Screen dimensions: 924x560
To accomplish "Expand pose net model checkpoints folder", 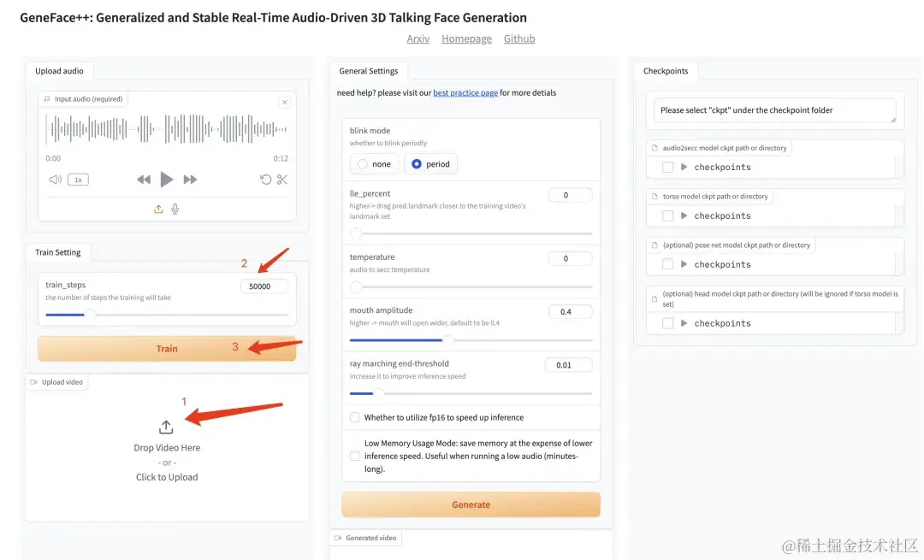I will click(684, 265).
